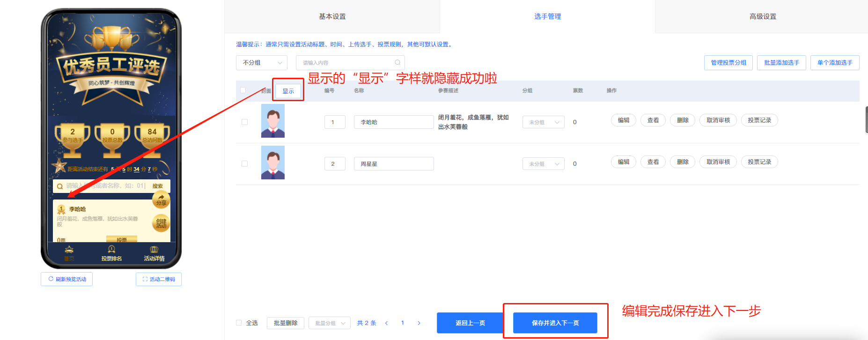Go to previous page arrow in pagination
The height and width of the screenshot is (340, 868).
[386, 323]
